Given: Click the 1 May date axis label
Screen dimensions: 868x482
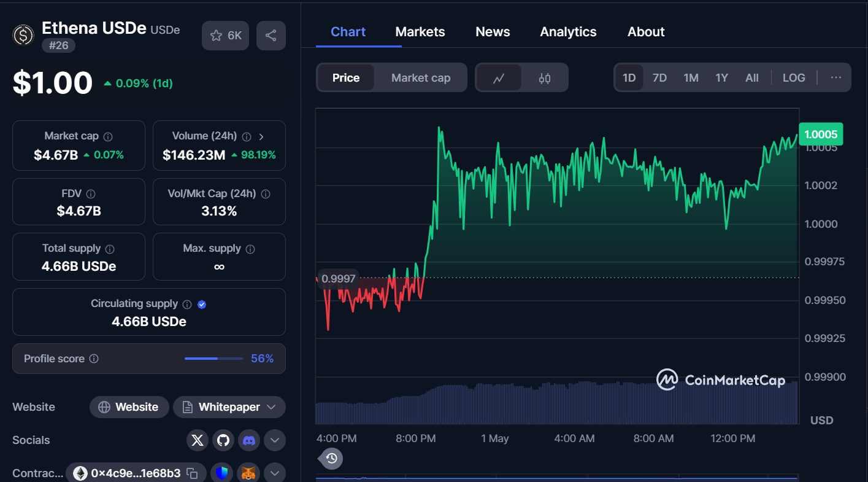Looking at the screenshot, I should pos(494,438).
